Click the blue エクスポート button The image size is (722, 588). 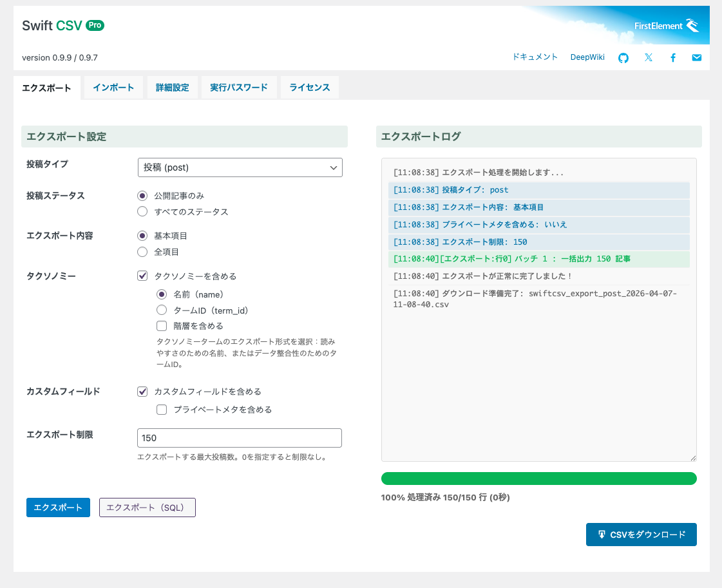point(58,507)
